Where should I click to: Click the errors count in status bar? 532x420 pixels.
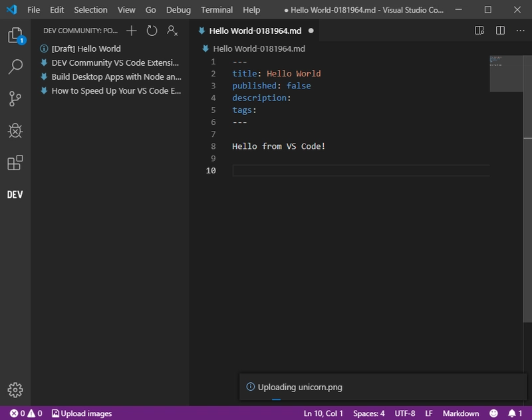pos(18,413)
